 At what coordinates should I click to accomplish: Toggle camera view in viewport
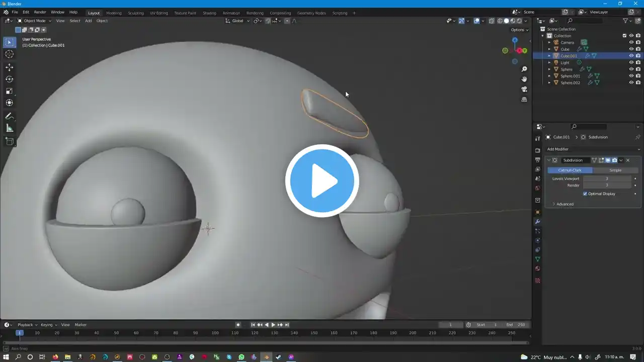point(524,89)
